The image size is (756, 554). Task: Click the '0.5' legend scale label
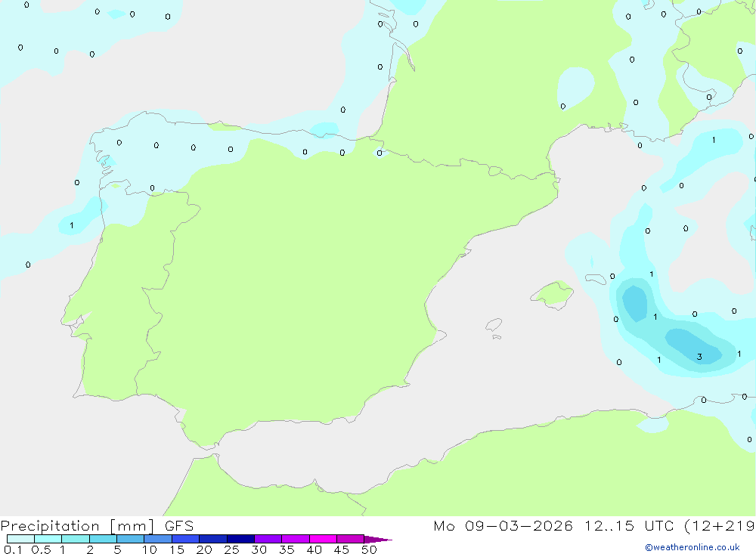41,549
